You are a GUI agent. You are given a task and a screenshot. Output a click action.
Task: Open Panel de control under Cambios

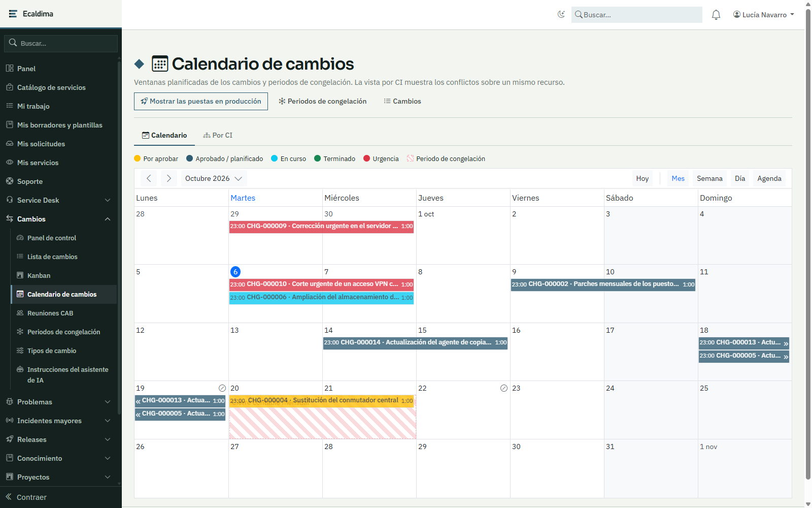point(64,238)
